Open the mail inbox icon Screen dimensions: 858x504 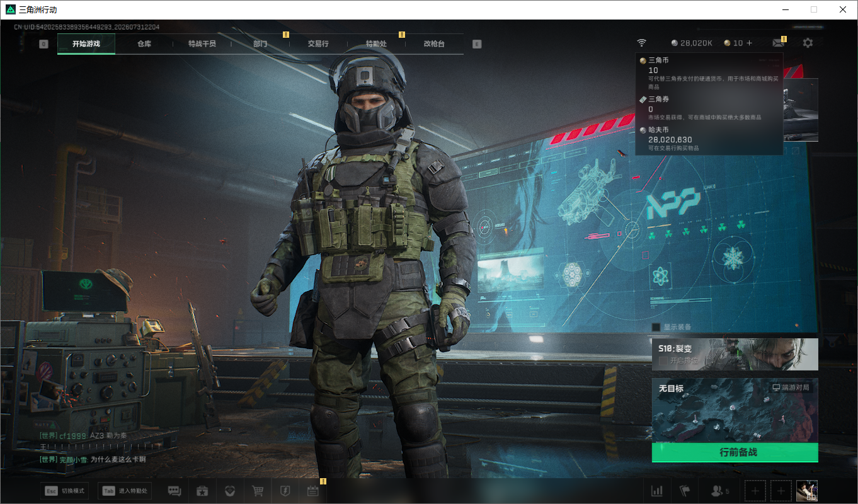click(779, 43)
